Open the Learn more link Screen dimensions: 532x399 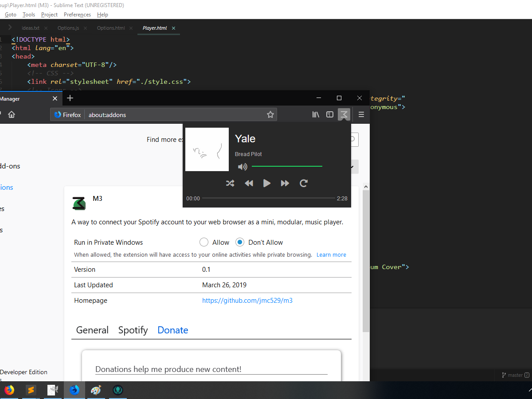(x=331, y=254)
